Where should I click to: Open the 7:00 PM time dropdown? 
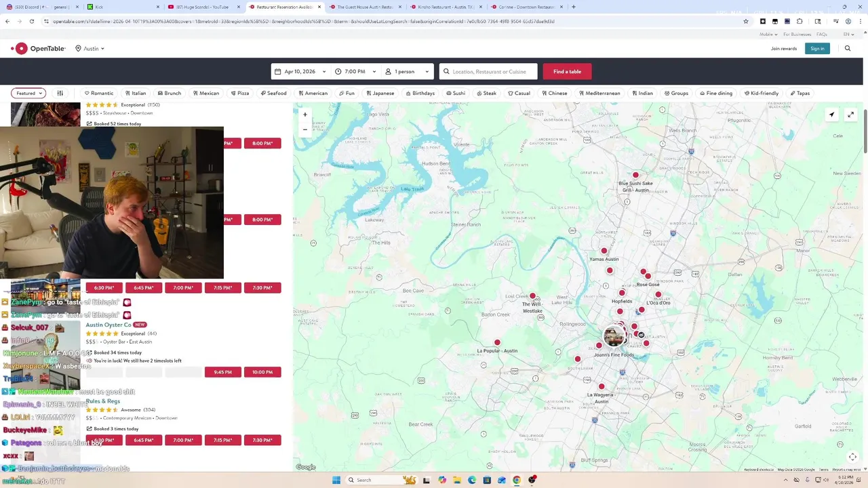click(x=355, y=71)
